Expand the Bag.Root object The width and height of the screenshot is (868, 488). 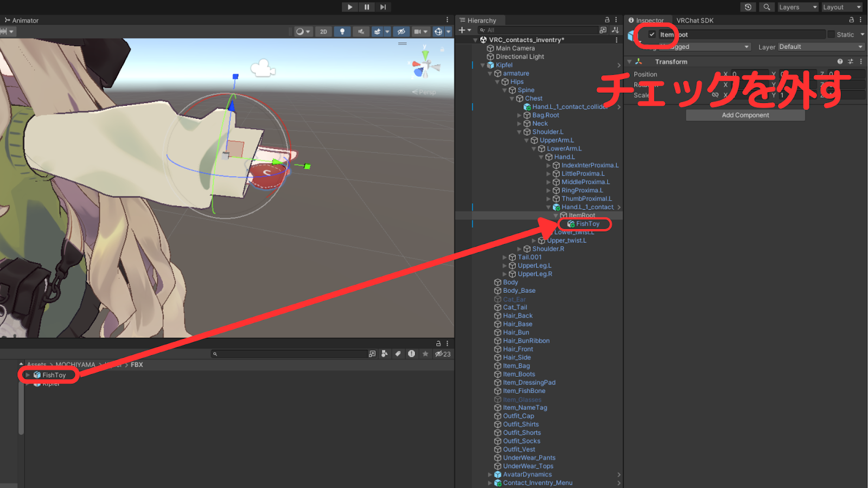coord(519,115)
